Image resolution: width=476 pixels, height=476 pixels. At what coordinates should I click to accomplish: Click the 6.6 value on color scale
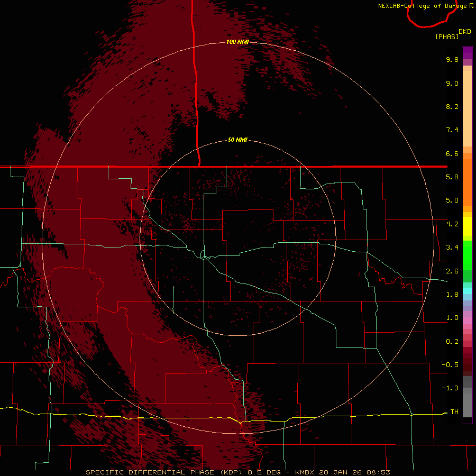point(452,153)
